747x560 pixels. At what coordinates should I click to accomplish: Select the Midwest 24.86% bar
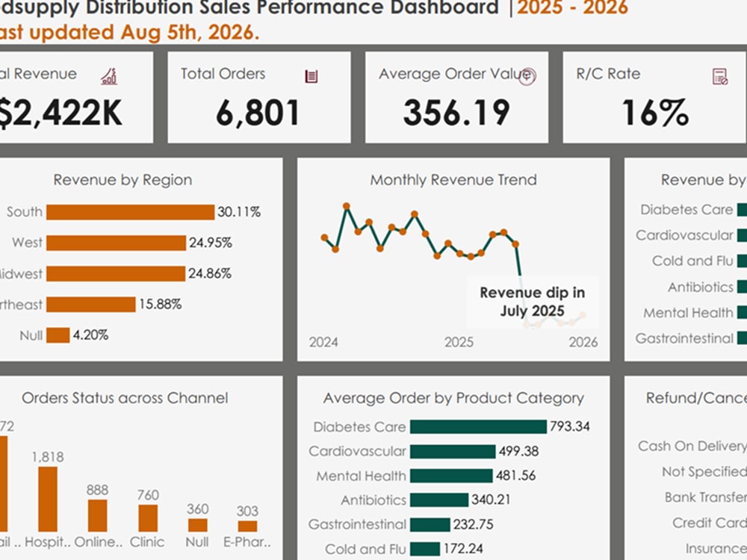coord(116,274)
